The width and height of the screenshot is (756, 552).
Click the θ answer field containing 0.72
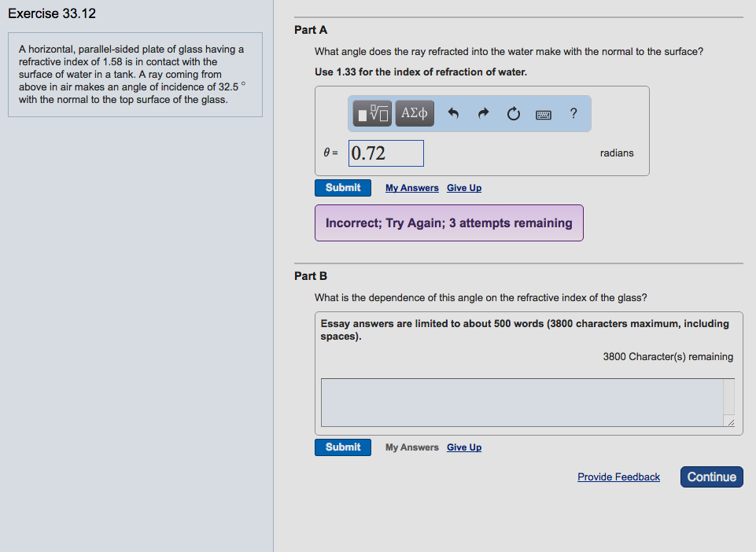pyautogui.click(x=385, y=153)
